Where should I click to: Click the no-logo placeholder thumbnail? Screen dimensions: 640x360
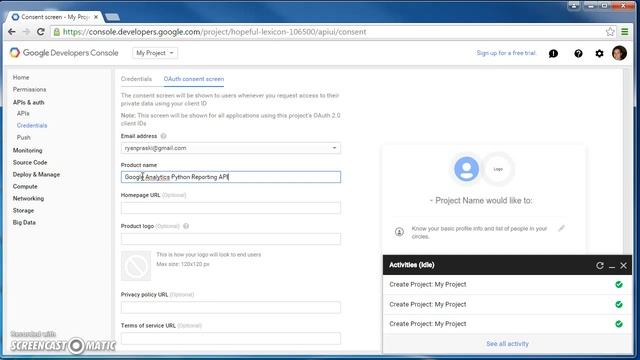(x=136, y=266)
